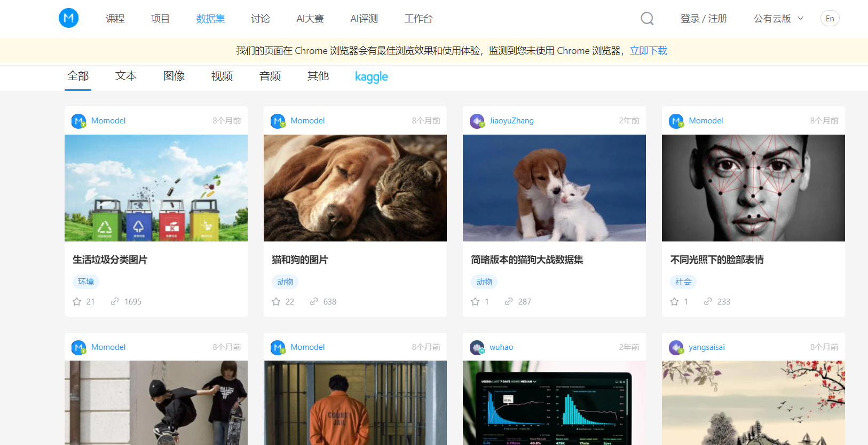The width and height of the screenshot is (868, 445).
Task: Select the 全部 category tab
Action: coord(78,76)
